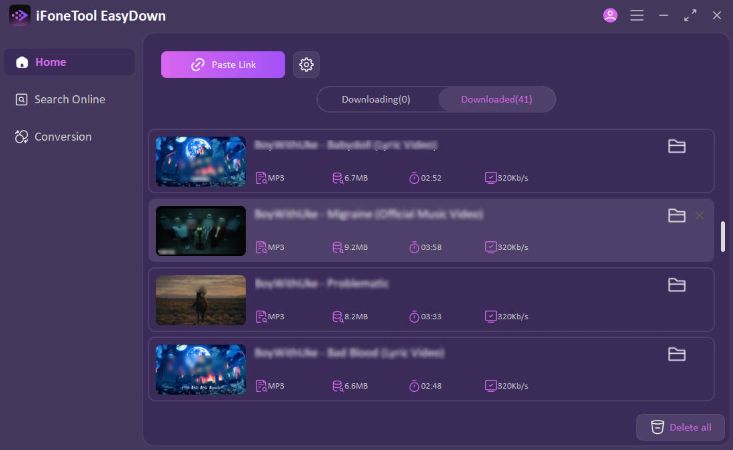Open folder for the 8.2MB track

[x=676, y=285]
